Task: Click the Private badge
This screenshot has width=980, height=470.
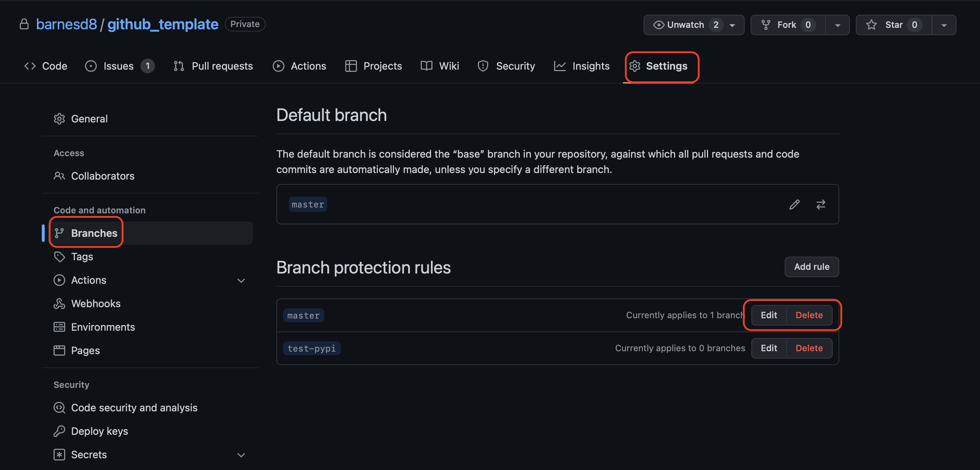Action: (x=245, y=24)
